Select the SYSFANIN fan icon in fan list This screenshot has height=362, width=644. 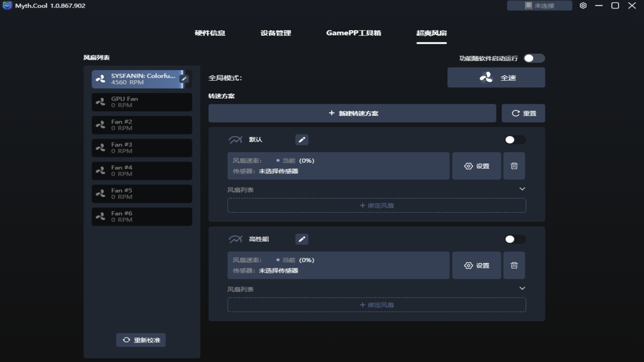coord(99,79)
